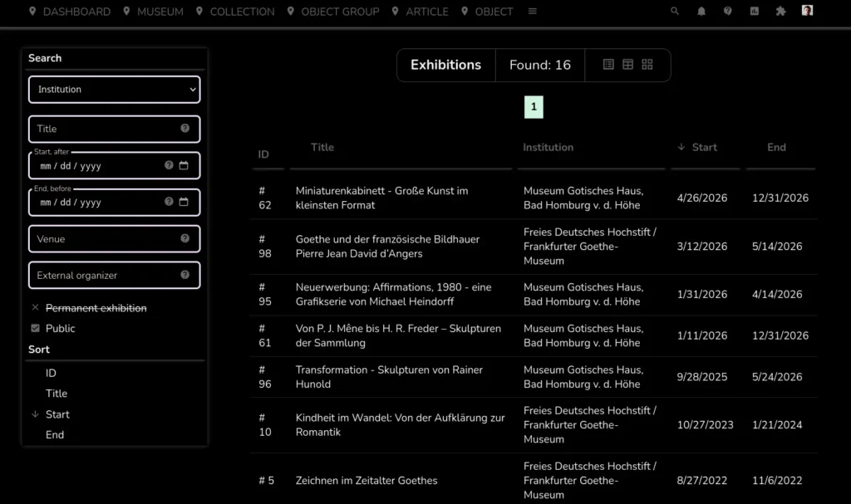This screenshot has height=504, width=851.
Task: Click the 'Exhibitions' heading label
Action: tap(445, 65)
